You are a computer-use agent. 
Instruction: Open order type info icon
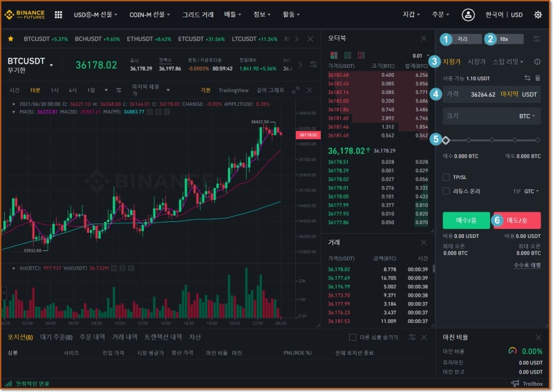537,62
